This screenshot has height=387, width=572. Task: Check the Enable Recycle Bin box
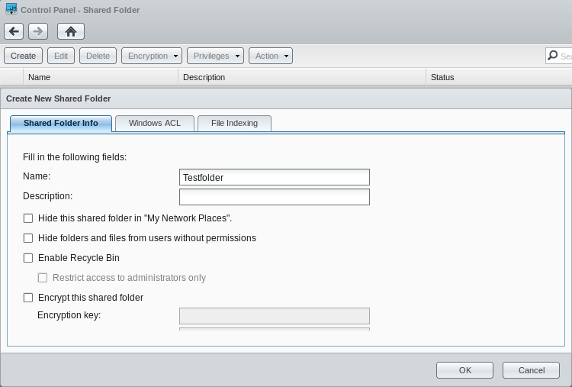tap(28, 258)
